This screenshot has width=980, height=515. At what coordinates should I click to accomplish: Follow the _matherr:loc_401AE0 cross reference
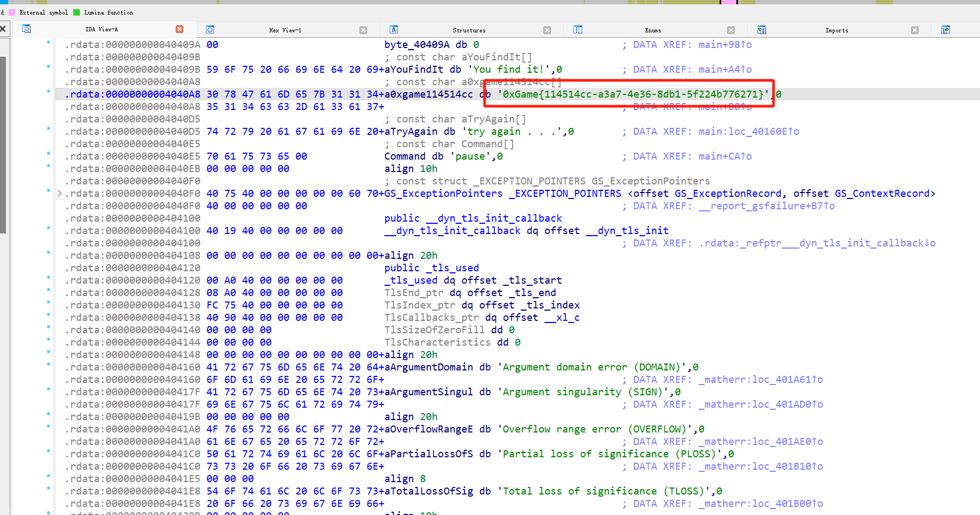pyautogui.click(x=761, y=442)
